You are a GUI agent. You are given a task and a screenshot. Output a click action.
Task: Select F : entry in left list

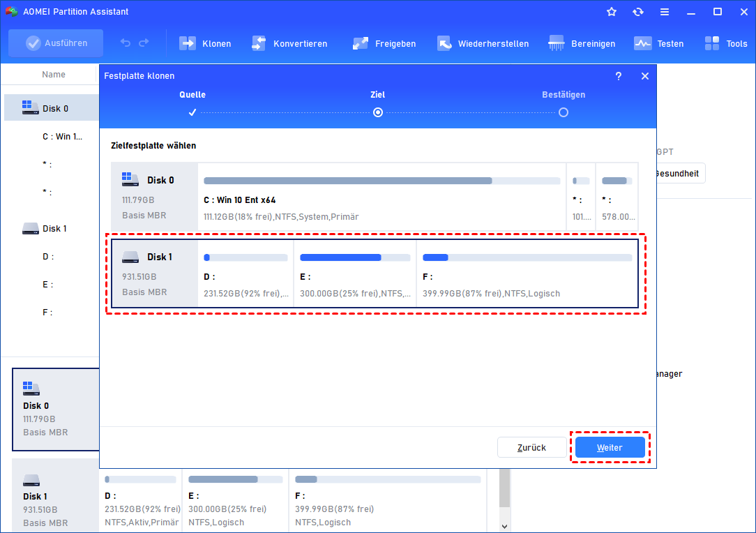(48, 313)
